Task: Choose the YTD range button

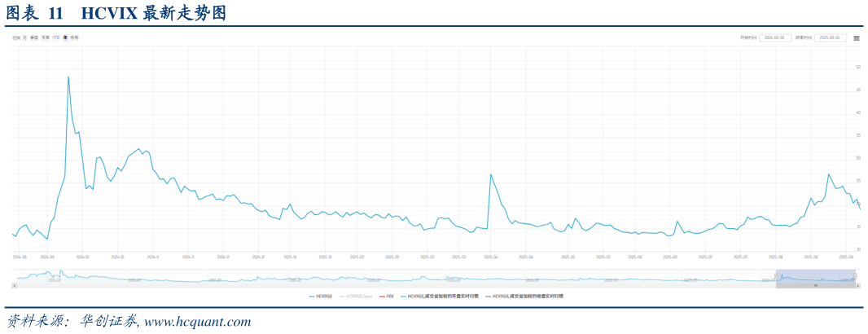Action: click(56, 38)
